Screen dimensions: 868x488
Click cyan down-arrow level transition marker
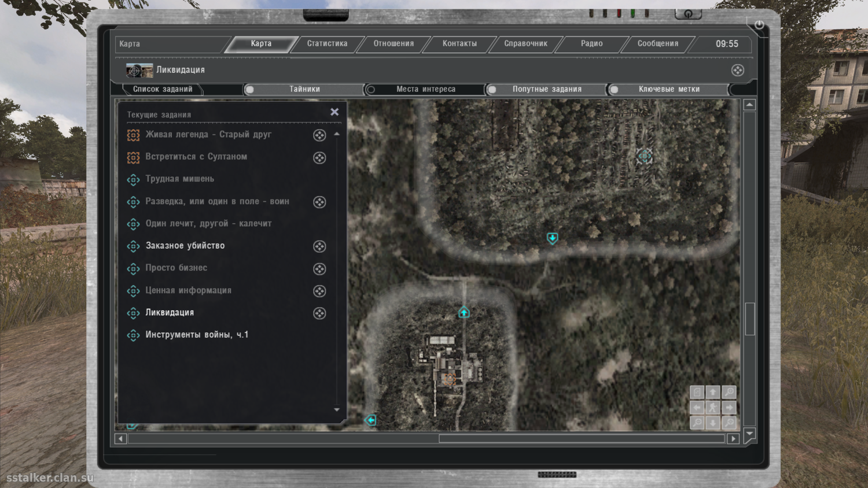(x=553, y=238)
